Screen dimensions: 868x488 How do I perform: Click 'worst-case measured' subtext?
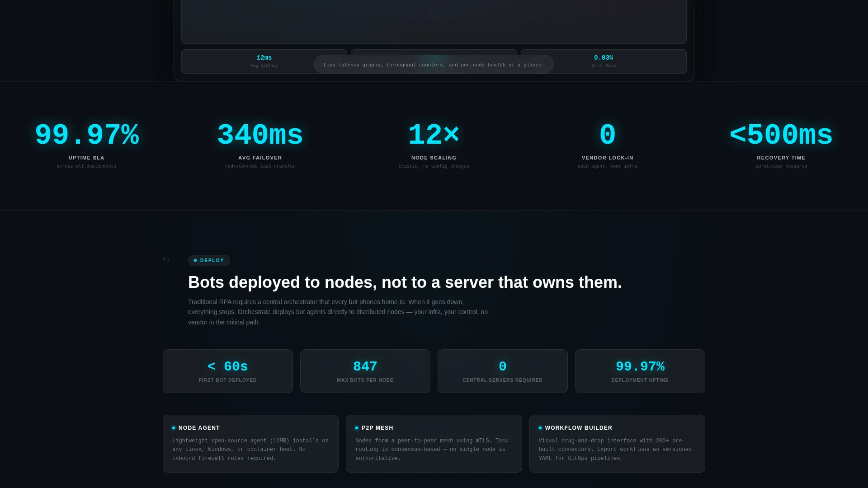coord(781,166)
